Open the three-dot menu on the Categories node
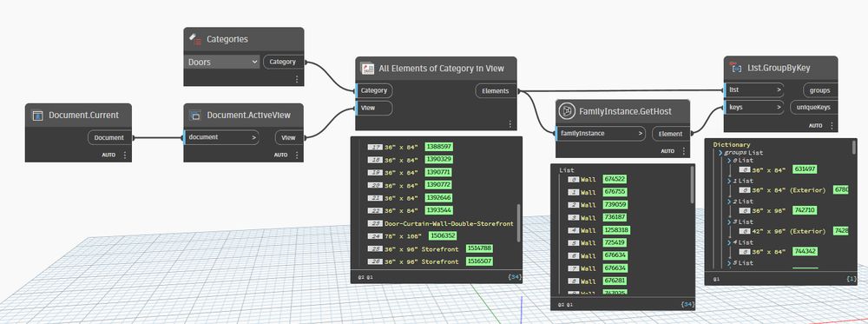 [297, 79]
